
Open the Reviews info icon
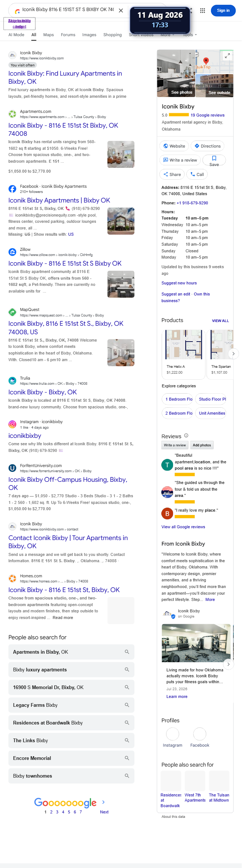[186, 435]
